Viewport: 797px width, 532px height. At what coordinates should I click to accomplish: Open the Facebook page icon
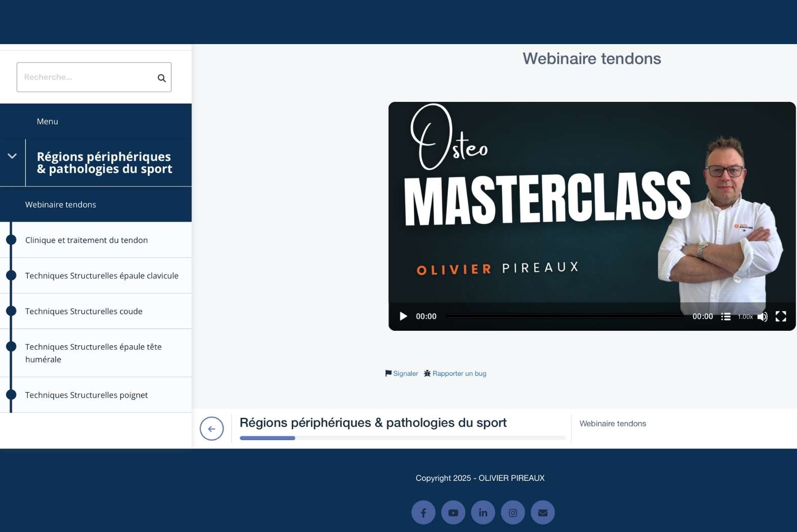(423, 513)
